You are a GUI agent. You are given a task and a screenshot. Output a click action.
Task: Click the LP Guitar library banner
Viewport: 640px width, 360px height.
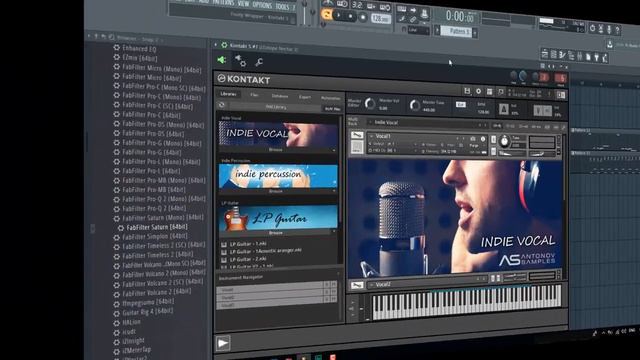pyautogui.click(x=278, y=218)
